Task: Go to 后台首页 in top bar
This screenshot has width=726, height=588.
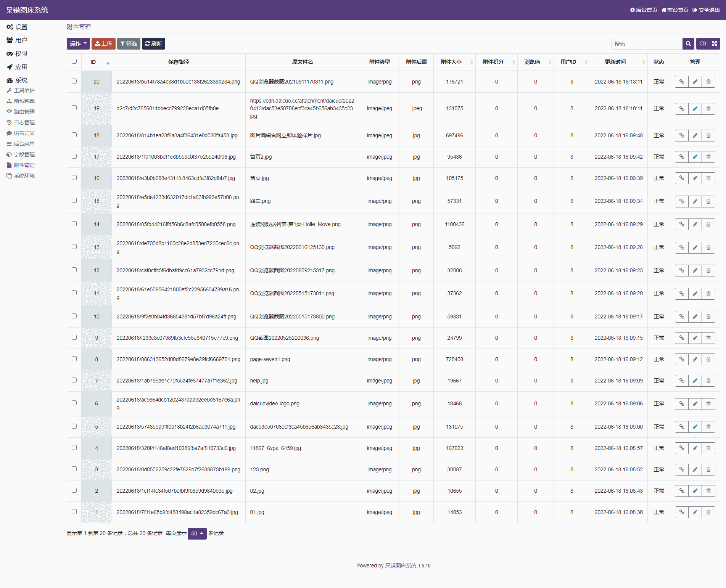Action: click(x=644, y=10)
